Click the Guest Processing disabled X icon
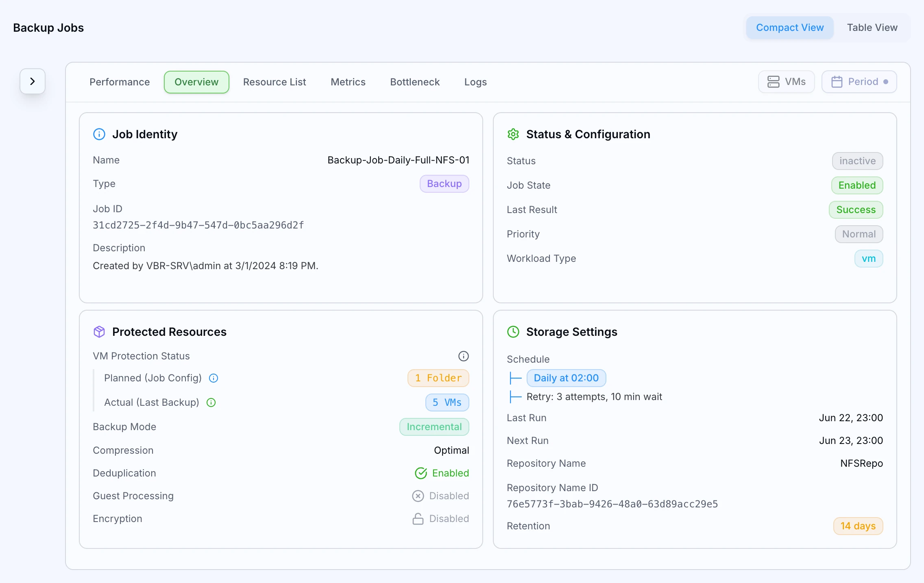 tap(418, 496)
